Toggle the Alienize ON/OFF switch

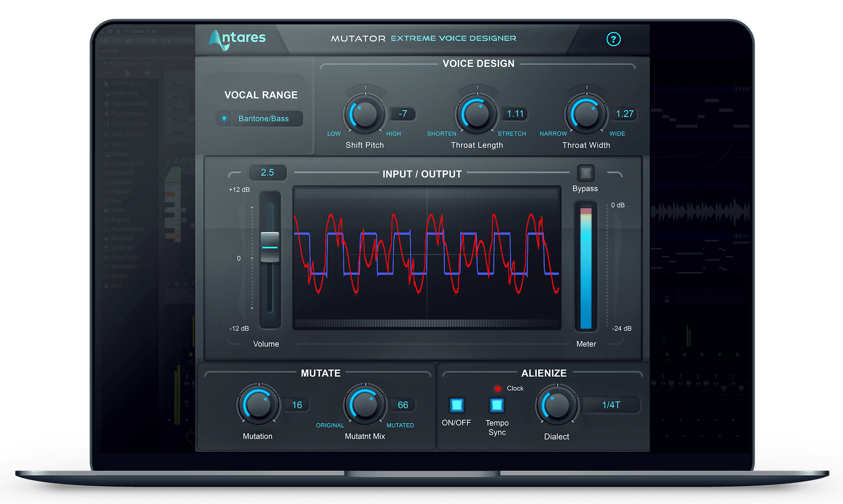(457, 405)
